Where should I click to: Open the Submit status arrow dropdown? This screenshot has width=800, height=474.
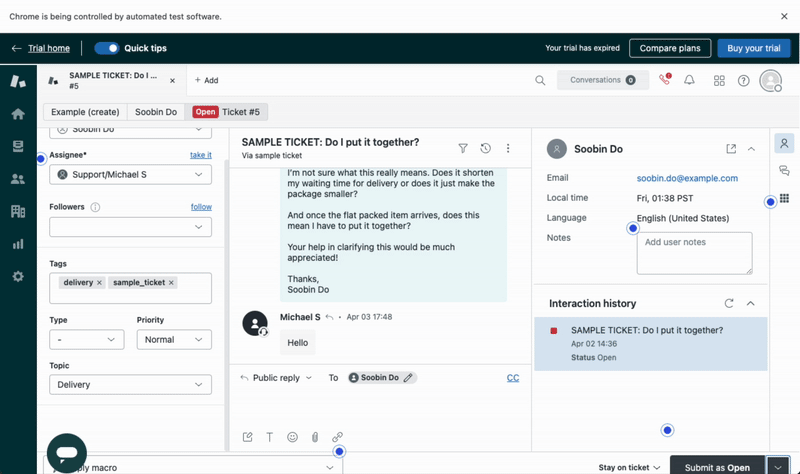pos(778,467)
